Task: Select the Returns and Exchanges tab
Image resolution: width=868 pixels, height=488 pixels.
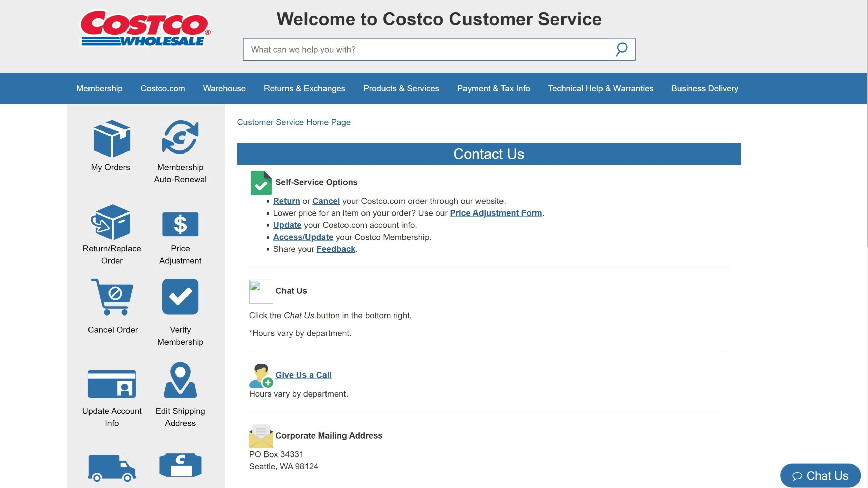Action: tap(304, 88)
